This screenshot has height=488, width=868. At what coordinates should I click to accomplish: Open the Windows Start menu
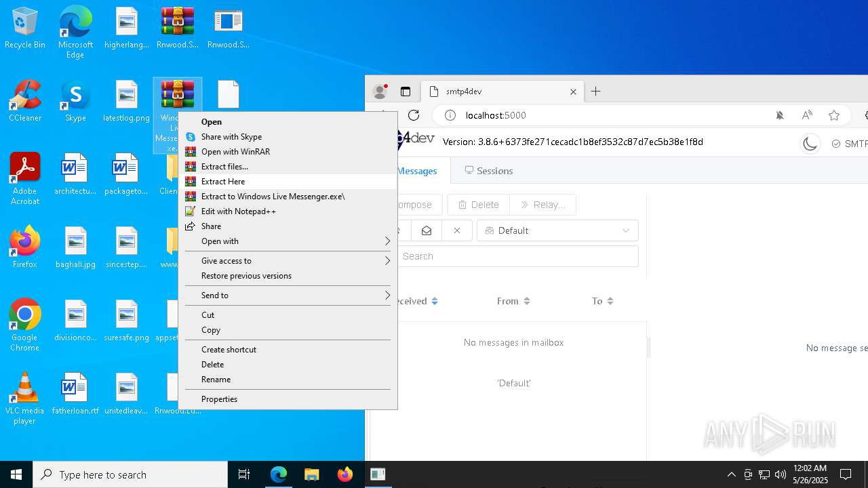[x=16, y=474]
